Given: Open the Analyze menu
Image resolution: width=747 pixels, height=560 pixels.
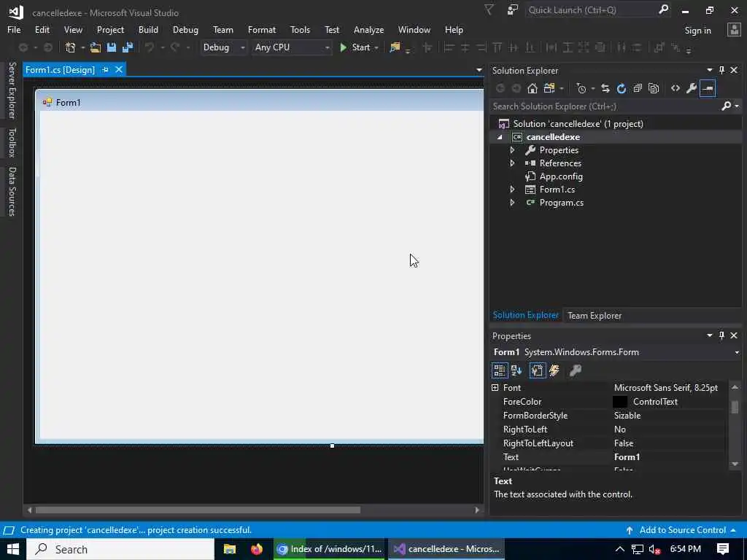Looking at the screenshot, I should [x=368, y=29].
